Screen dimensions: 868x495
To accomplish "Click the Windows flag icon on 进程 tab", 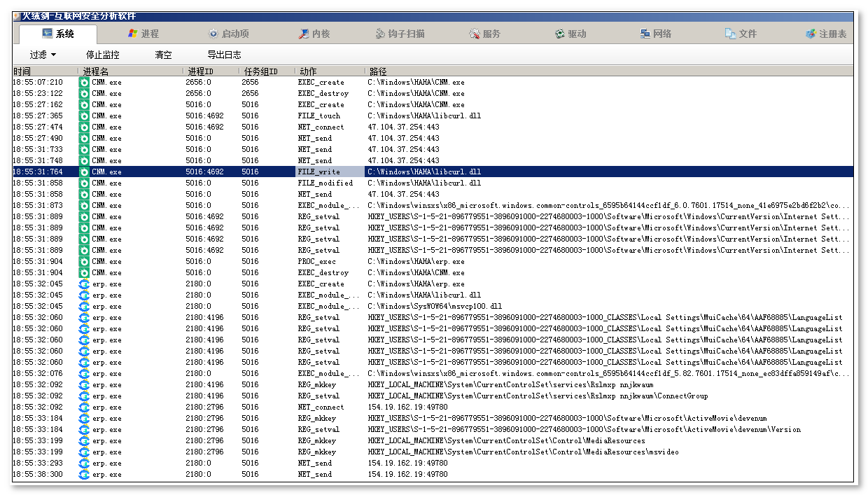I will (132, 34).
